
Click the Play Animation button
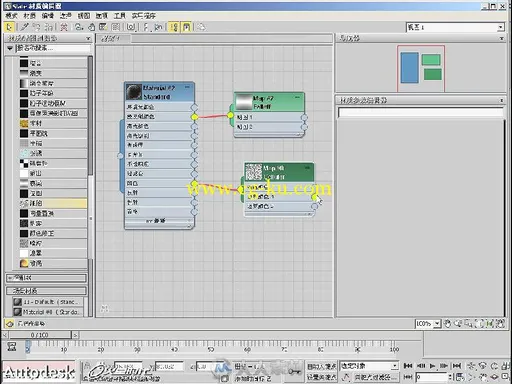coord(433,366)
